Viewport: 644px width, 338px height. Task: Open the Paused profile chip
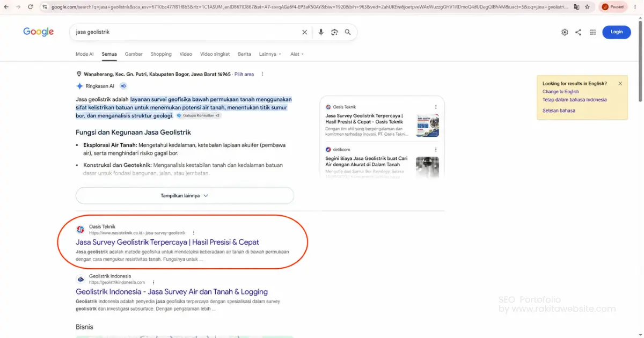[x=613, y=7]
